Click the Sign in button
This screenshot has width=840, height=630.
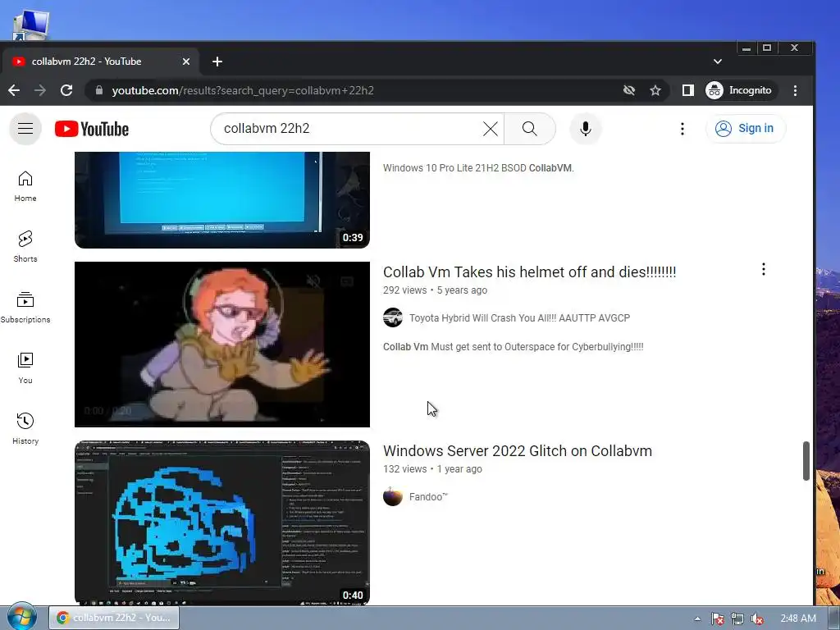click(745, 129)
